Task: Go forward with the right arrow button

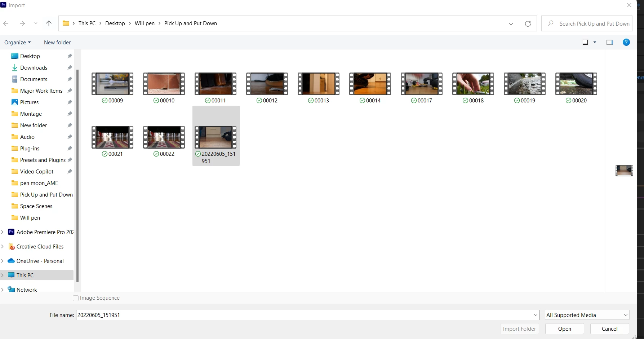Action: tap(22, 23)
